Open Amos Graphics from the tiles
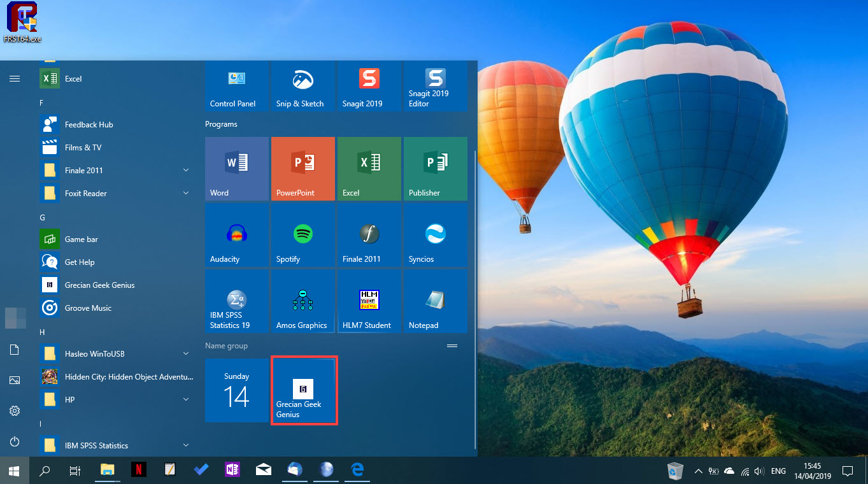This screenshot has width=868, height=484. tap(302, 301)
